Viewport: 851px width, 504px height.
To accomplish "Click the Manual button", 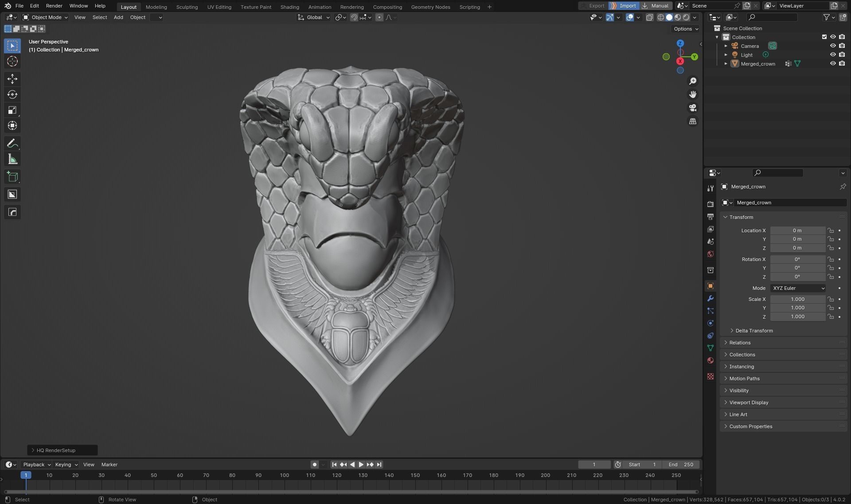I will [656, 6].
